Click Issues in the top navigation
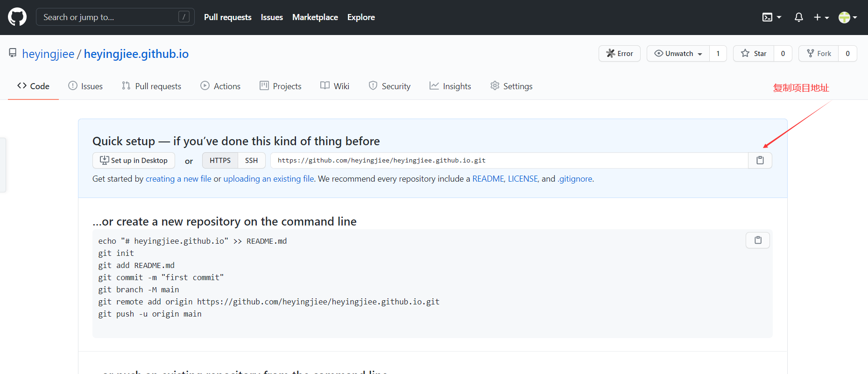Viewport: 868px width, 374px height. click(272, 17)
